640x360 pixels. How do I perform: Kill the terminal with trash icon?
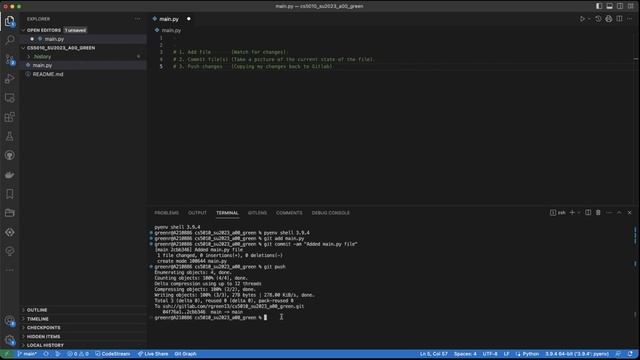click(598, 213)
